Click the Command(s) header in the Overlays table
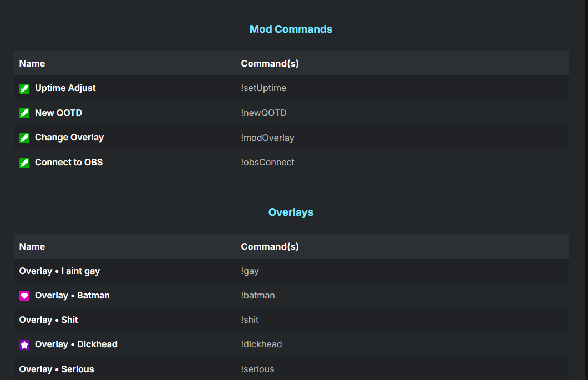This screenshot has width=588, height=380. 270,247
